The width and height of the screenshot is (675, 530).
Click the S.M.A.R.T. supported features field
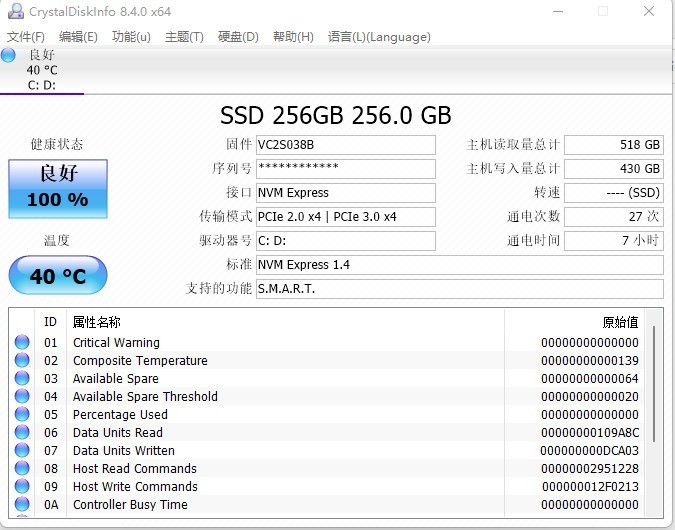pos(460,289)
